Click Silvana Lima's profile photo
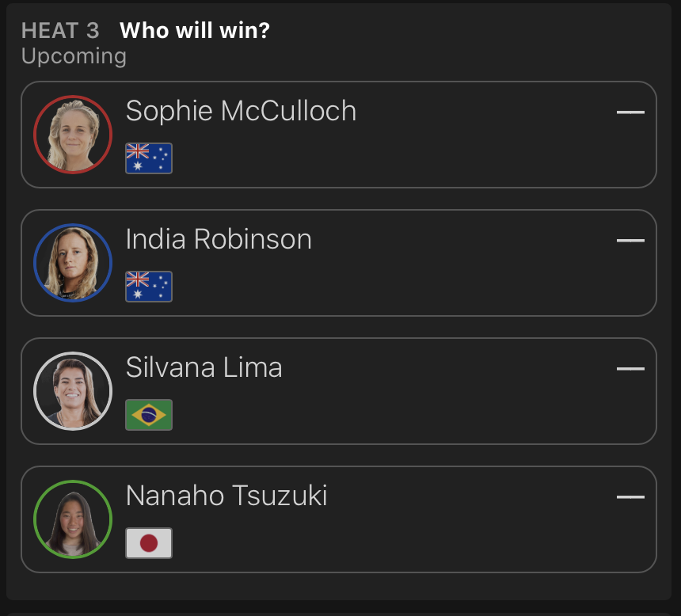 click(73, 391)
